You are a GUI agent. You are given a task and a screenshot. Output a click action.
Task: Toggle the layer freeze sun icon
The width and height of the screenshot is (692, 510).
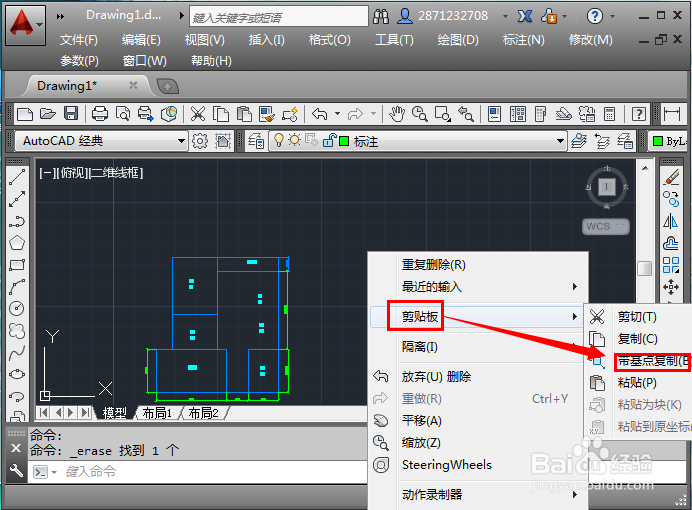(x=294, y=140)
